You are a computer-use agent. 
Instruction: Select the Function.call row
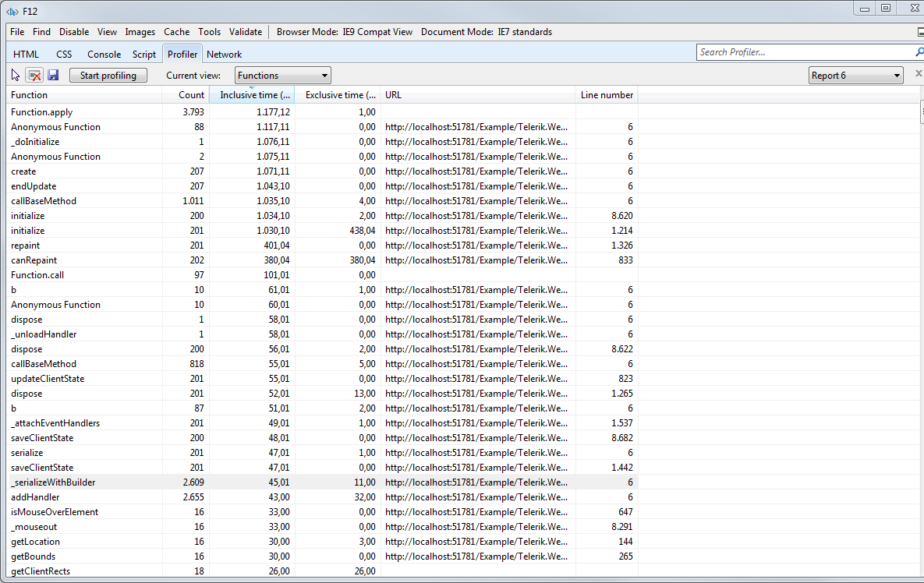(x=322, y=275)
